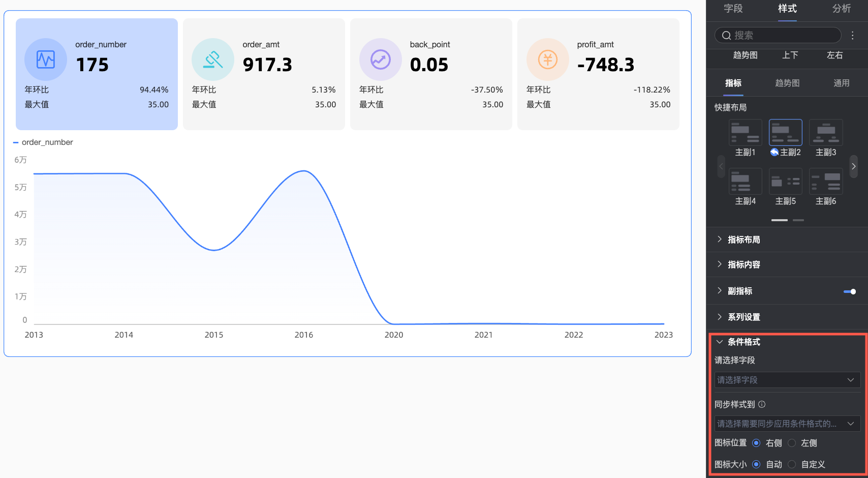The image size is (868, 478).
Task: Select 右侧 for icon position
Action: pos(756,443)
